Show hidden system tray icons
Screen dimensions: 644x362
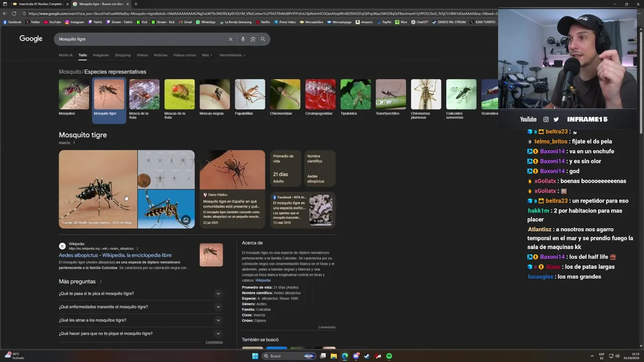[x=592, y=356]
